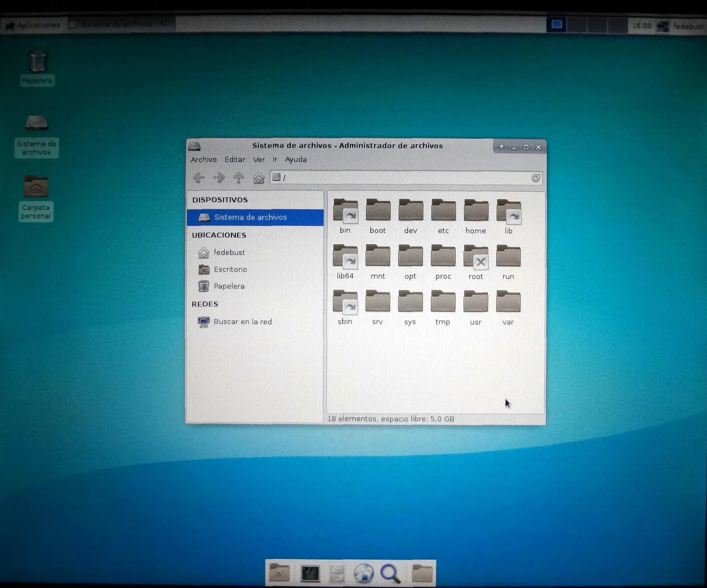
Task: Launch terminal from bottom dock
Action: [310, 573]
